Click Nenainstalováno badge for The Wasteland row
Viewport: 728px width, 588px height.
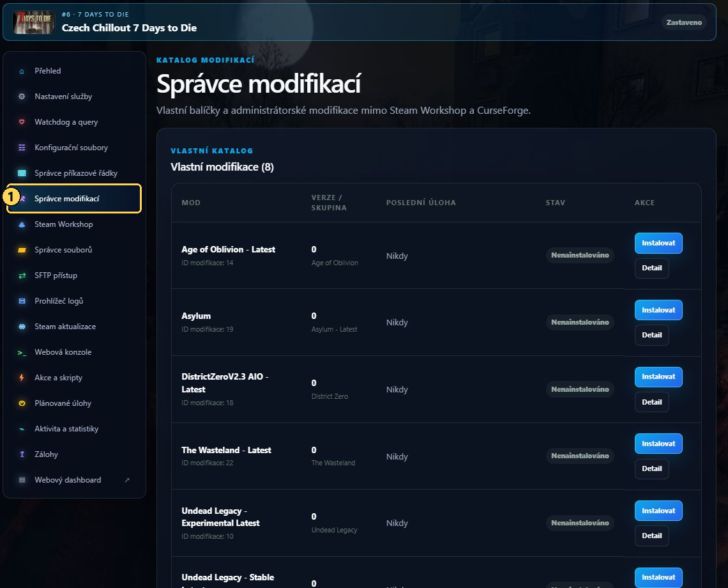[580, 456]
